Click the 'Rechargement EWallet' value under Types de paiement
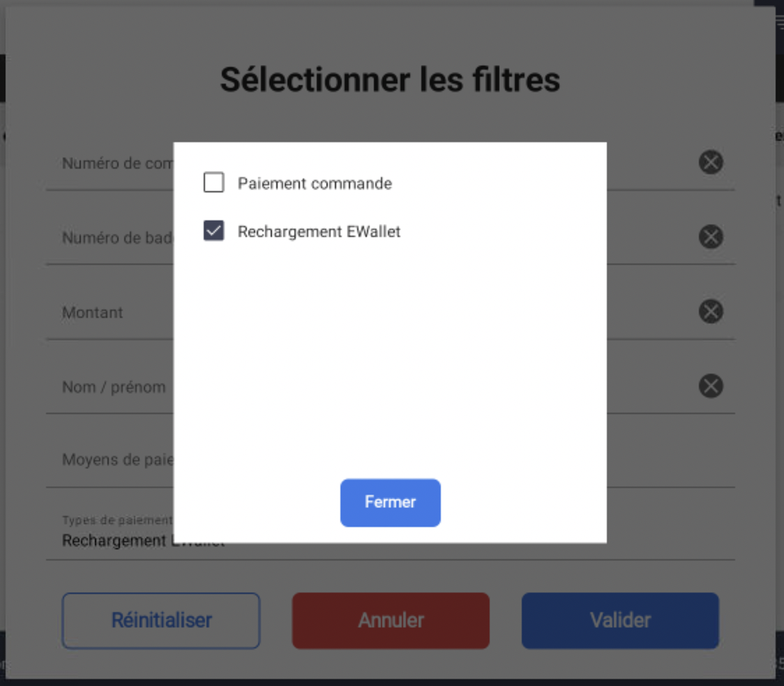 click(115, 542)
